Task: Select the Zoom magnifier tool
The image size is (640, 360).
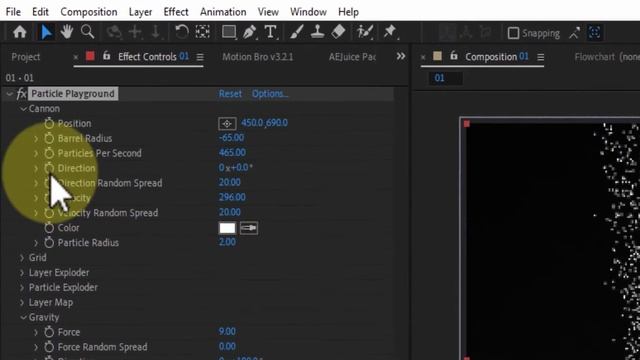Action: pyautogui.click(x=87, y=32)
